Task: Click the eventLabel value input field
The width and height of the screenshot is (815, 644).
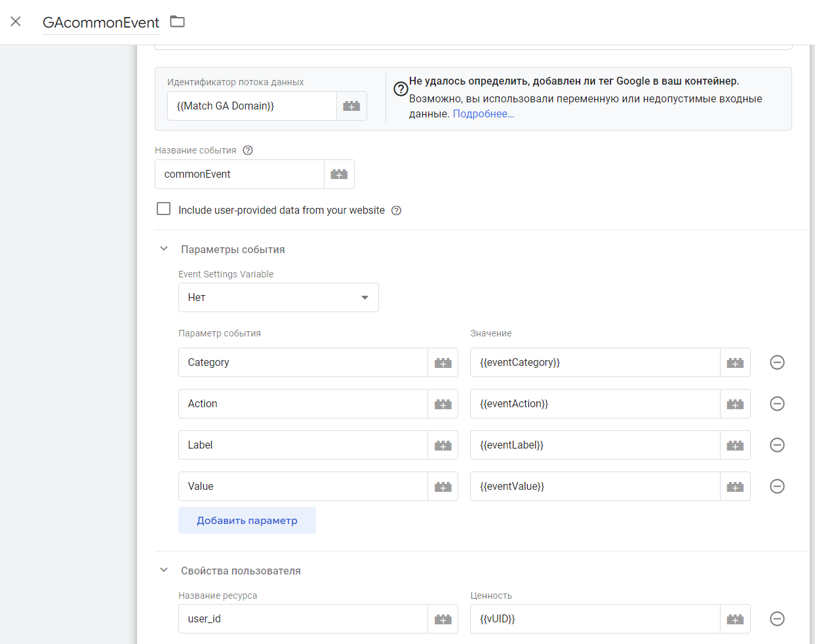Action: pos(595,445)
